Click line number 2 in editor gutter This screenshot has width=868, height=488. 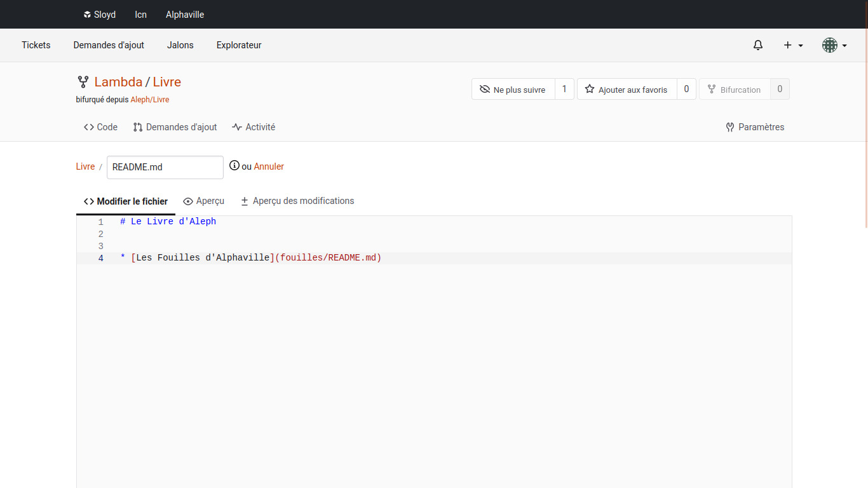point(100,234)
